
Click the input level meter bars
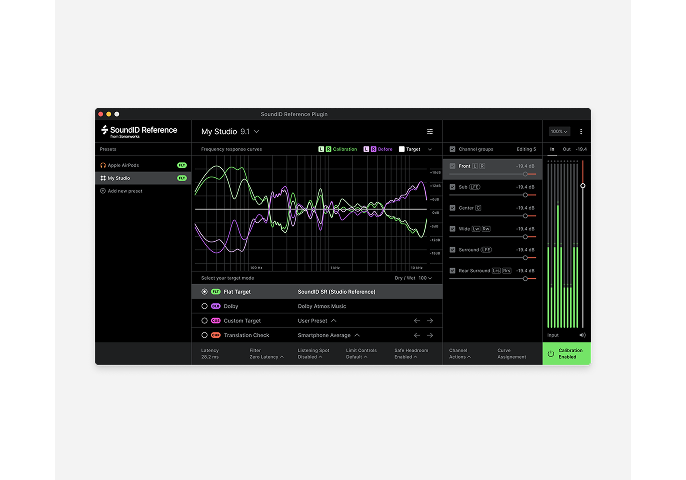click(x=563, y=244)
